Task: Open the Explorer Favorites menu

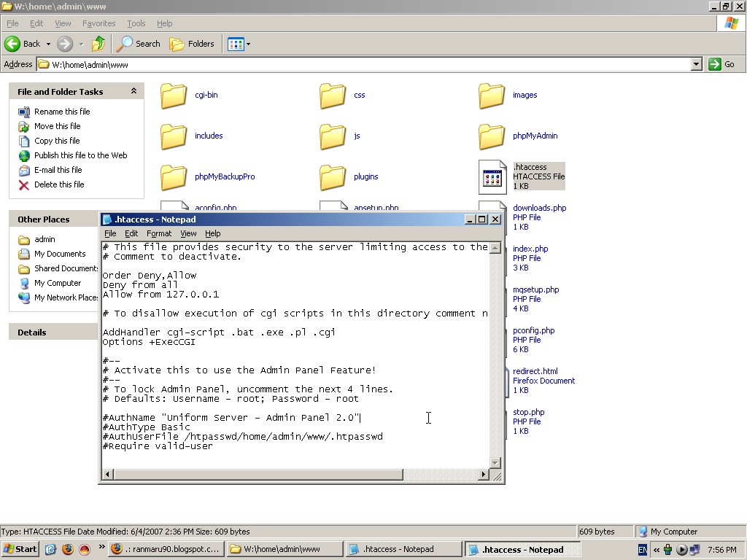Action: [98, 23]
